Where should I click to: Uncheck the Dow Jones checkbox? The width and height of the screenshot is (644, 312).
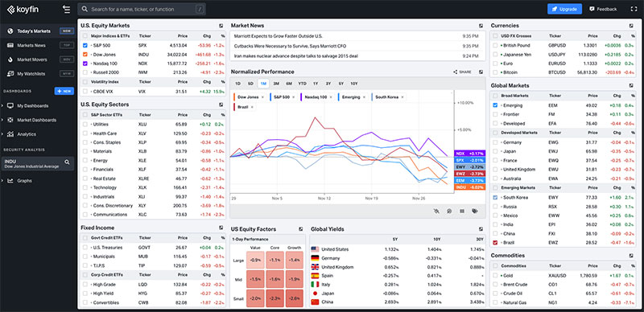85,54
